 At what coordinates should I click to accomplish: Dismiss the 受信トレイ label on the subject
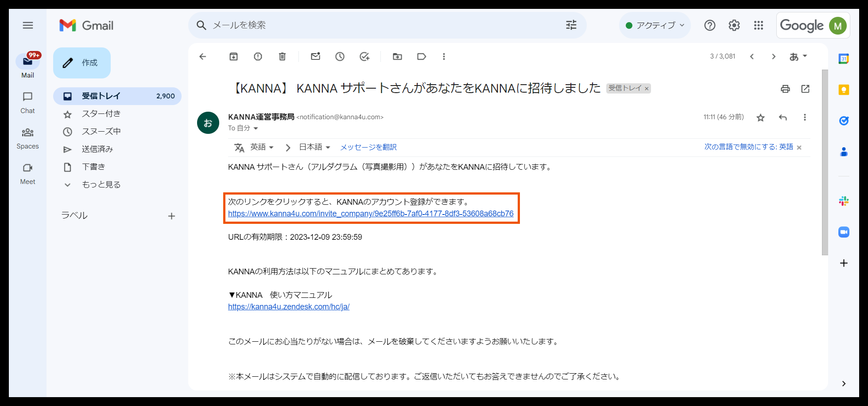[x=647, y=88]
